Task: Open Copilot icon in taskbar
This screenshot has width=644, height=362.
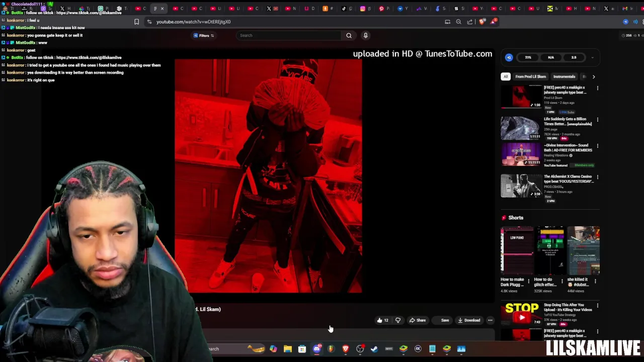Action: click(x=273, y=349)
